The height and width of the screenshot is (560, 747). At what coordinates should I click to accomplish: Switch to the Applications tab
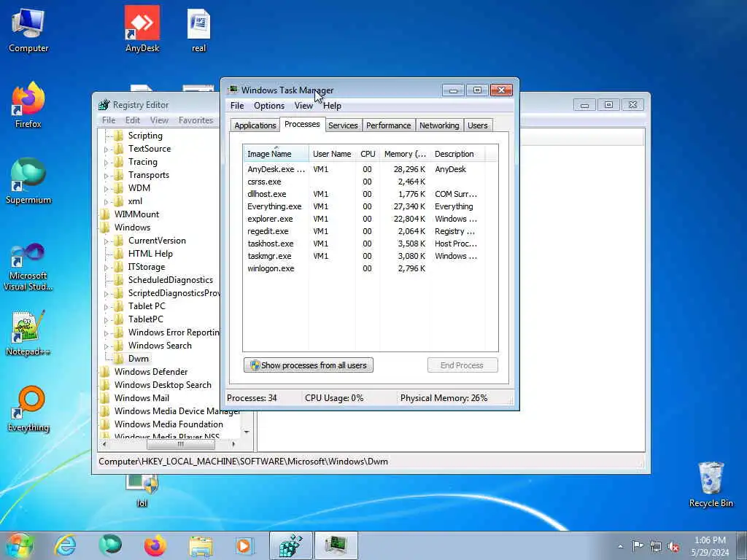click(x=255, y=125)
